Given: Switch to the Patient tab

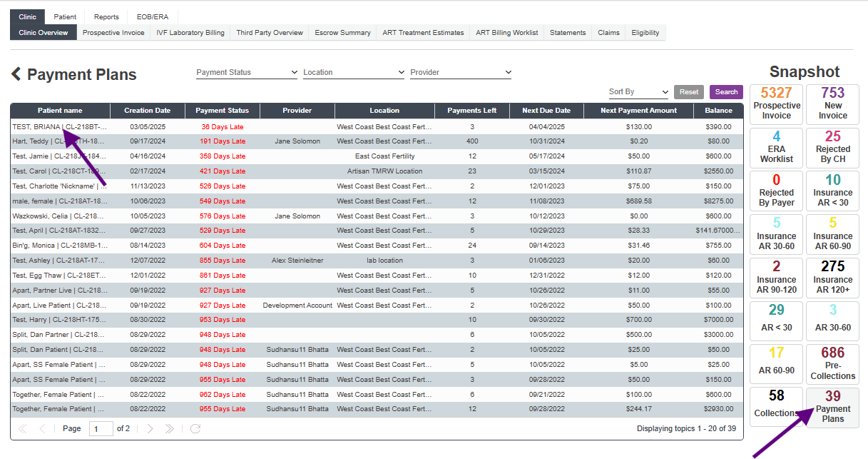Looking at the screenshot, I should click(x=65, y=17).
